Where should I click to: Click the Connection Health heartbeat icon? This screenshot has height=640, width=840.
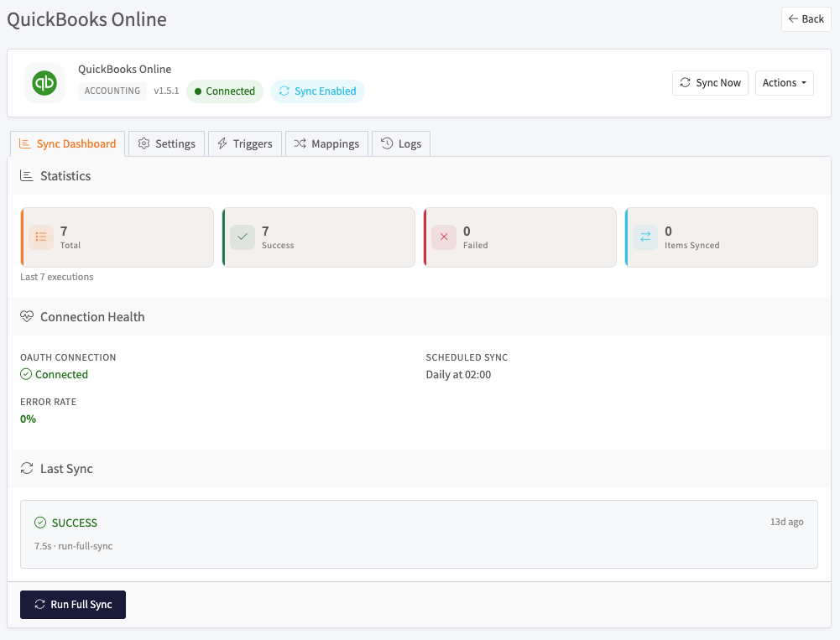(x=27, y=316)
